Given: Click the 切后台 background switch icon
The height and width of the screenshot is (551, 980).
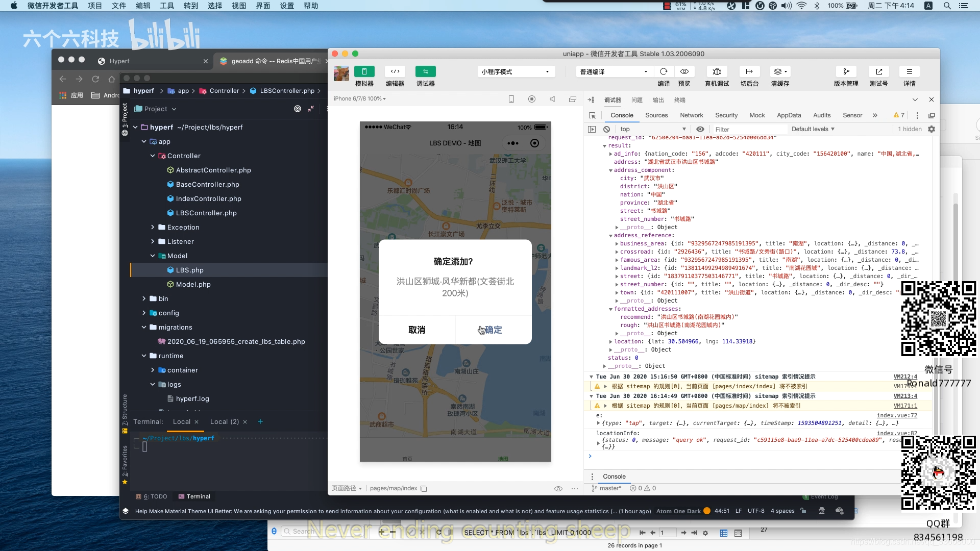Looking at the screenshot, I should click(749, 71).
